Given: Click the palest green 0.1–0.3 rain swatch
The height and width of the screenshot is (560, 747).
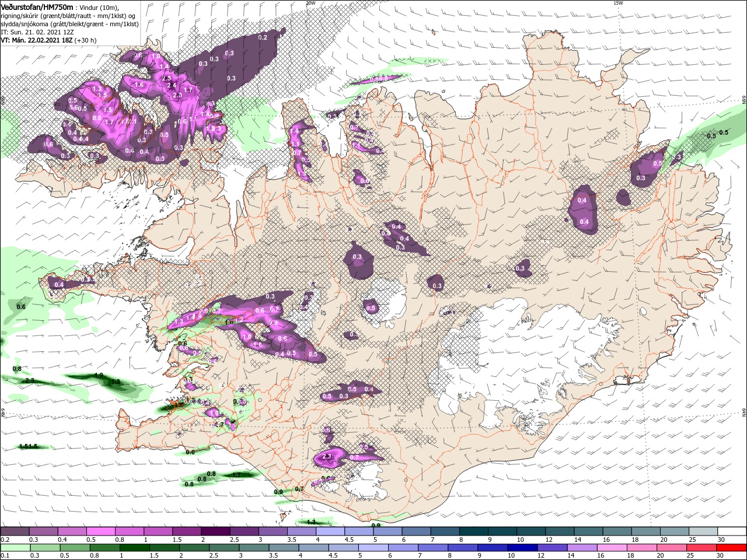Looking at the screenshot, I should pos(16,548).
